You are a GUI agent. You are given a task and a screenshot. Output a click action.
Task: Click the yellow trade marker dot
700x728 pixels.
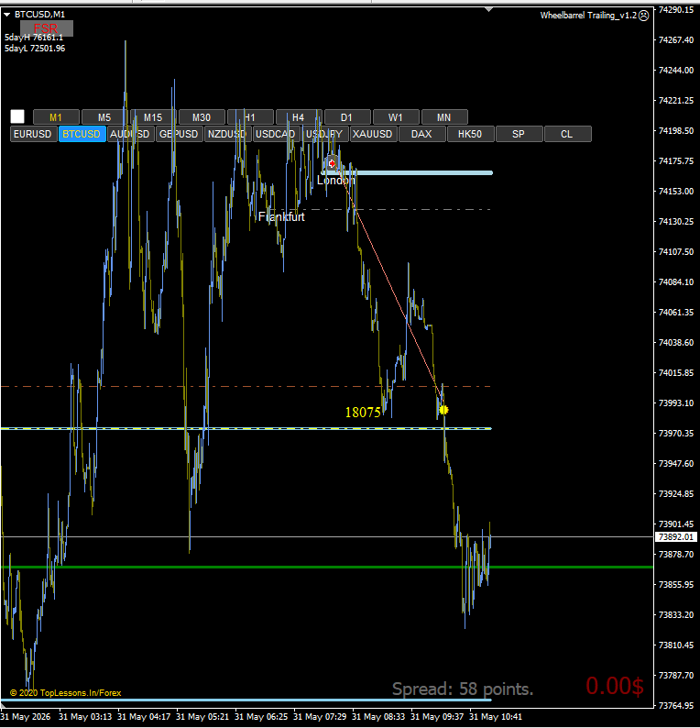point(443,410)
